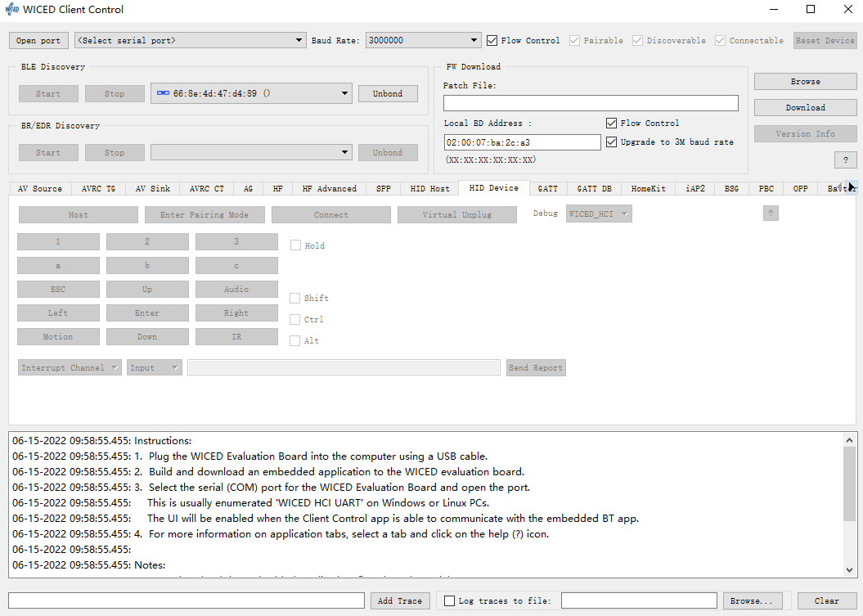This screenshot has height=616, width=863.
Task: Click the Send Report button
Action: click(x=536, y=368)
